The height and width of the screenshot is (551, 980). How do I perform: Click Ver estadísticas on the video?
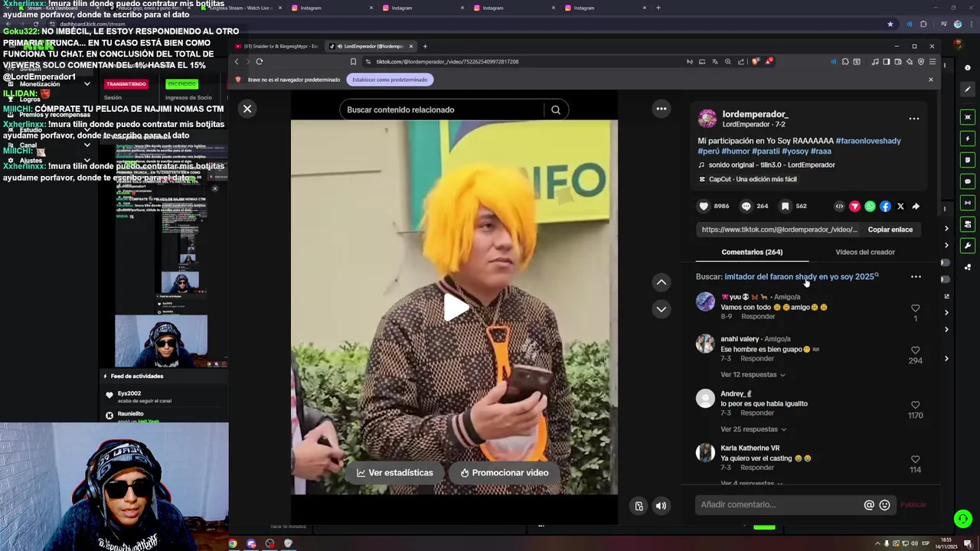[x=395, y=473]
